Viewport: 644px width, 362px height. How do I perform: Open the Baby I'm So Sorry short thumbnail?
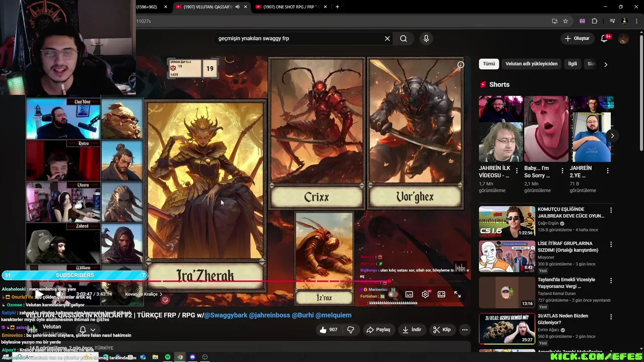pyautogui.click(x=546, y=129)
